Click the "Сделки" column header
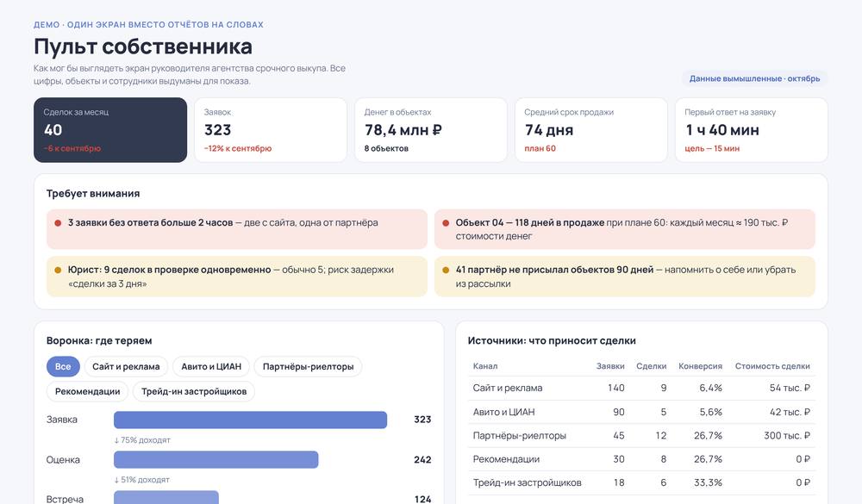The height and width of the screenshot is (504, 862). point(651,366)
